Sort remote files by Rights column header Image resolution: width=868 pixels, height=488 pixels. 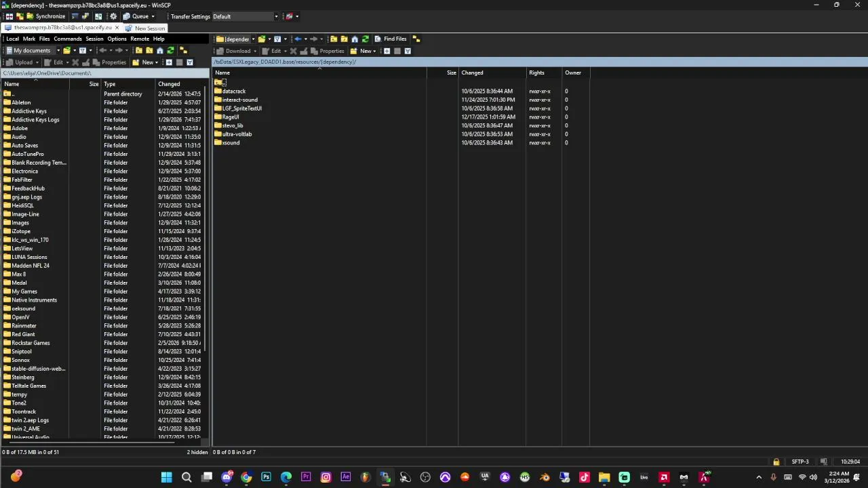544,73
